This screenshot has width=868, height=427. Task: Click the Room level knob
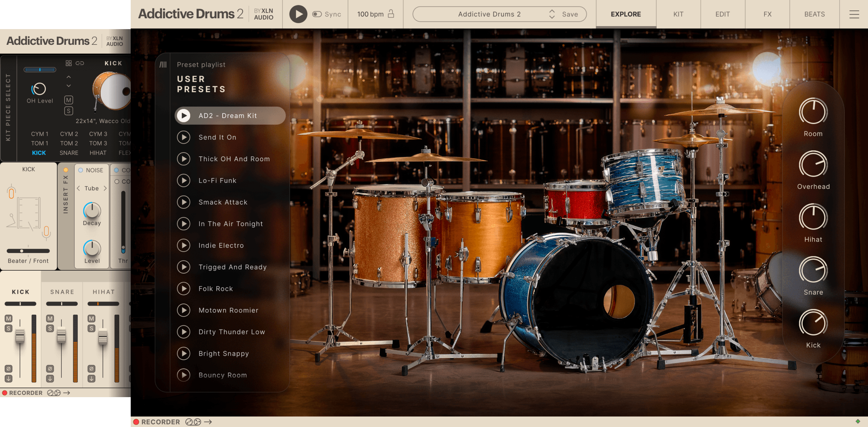point(813,112)
